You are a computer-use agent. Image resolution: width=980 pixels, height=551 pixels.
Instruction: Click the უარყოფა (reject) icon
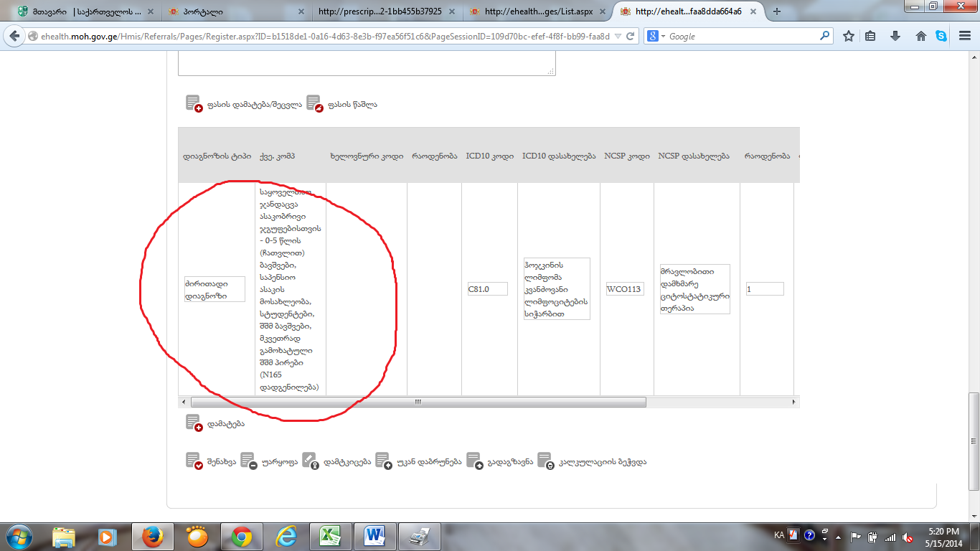tap(248, 461)
